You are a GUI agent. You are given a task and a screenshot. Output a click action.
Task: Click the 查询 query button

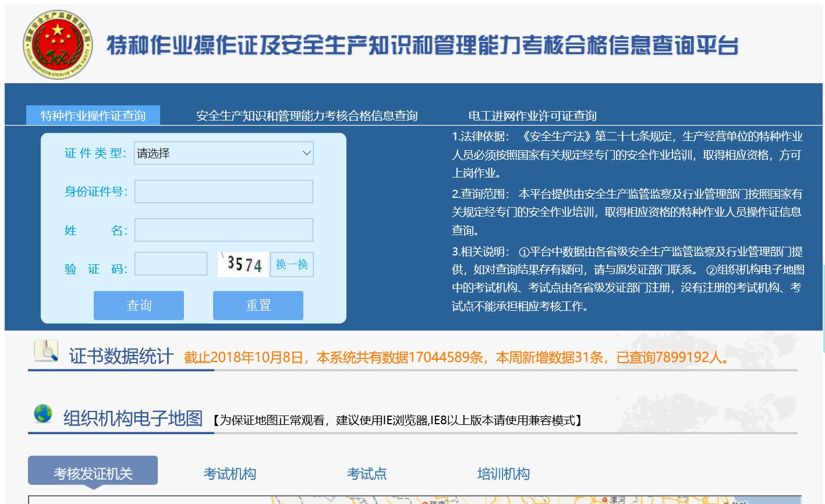click(x=138, y=304)
